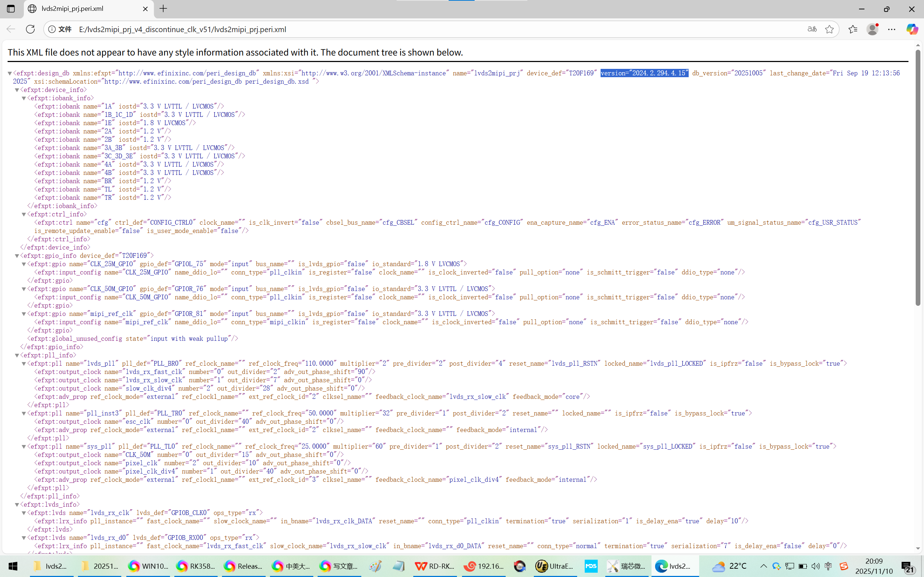
Task: Collapse the lvds_pll element node
Action: click(x=24, y=364)
